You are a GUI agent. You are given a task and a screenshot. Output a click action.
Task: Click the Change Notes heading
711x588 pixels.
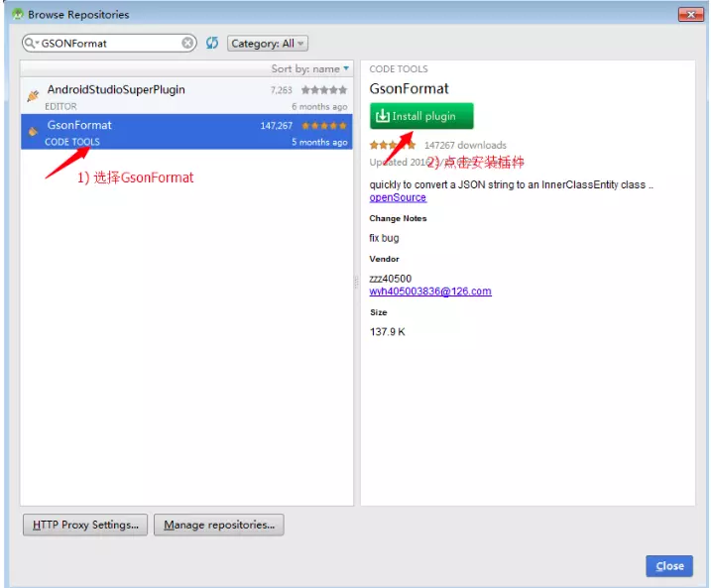[398, 218]
